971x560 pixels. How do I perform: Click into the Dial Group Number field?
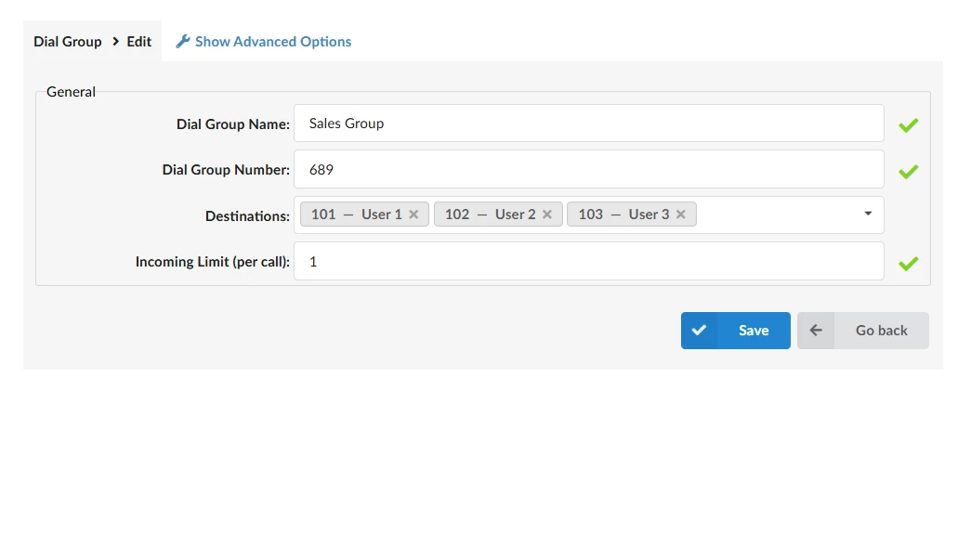coord(588,169)
